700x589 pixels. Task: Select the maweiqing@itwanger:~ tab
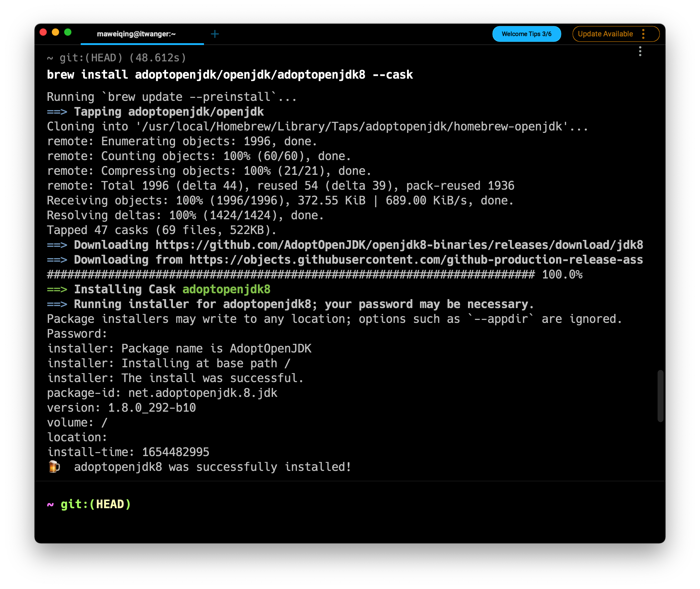(136, 34)
